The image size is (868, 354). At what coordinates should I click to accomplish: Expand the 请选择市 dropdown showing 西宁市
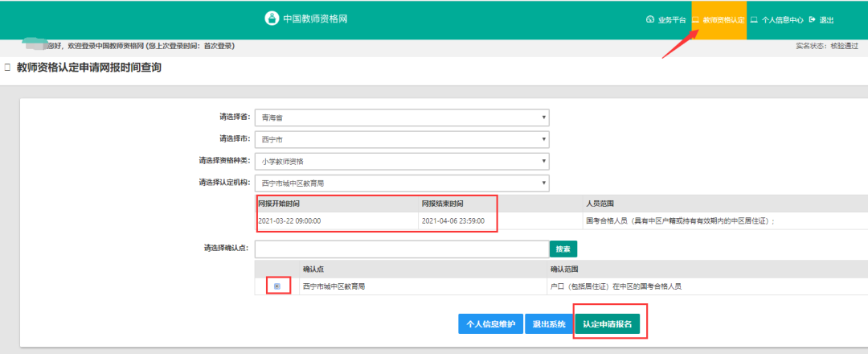pyautogui.click(x=402, y=140)
